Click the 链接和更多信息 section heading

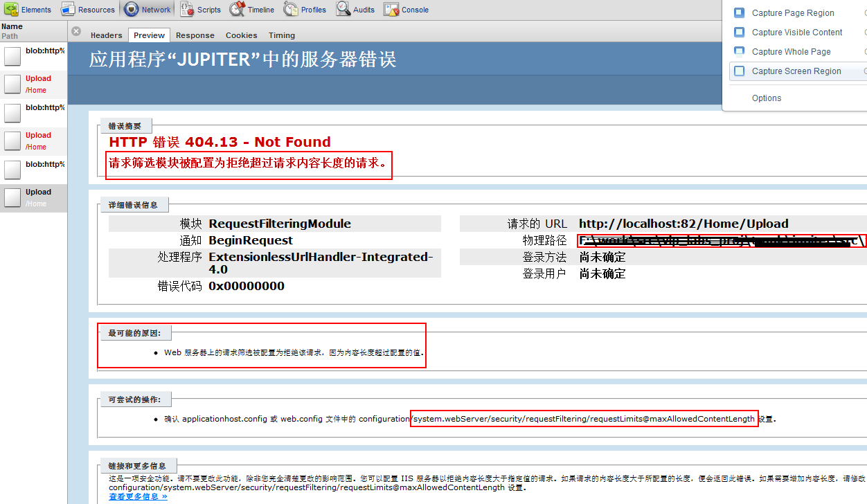point(138,466)
